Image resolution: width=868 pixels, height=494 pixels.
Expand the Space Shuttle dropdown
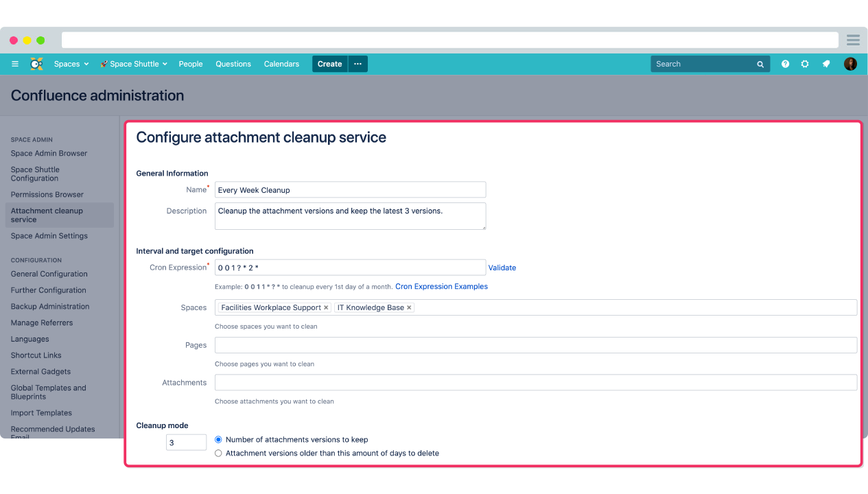[x=134, y=64]
